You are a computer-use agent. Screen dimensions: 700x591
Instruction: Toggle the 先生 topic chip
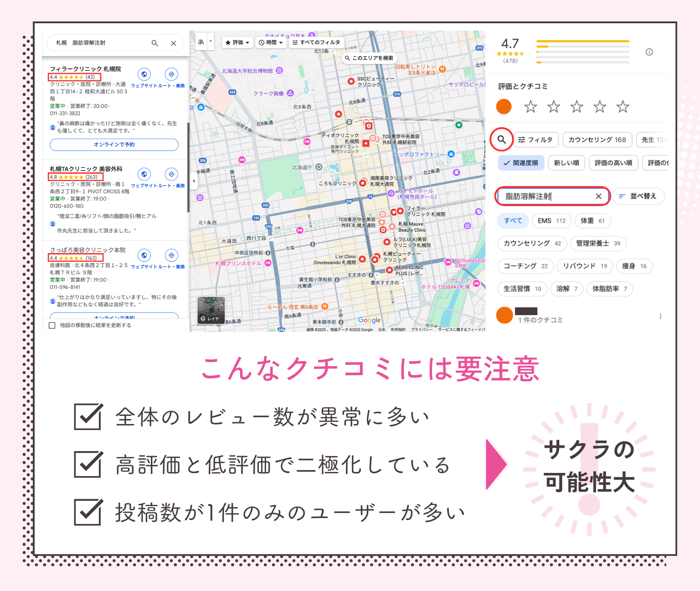653,140
